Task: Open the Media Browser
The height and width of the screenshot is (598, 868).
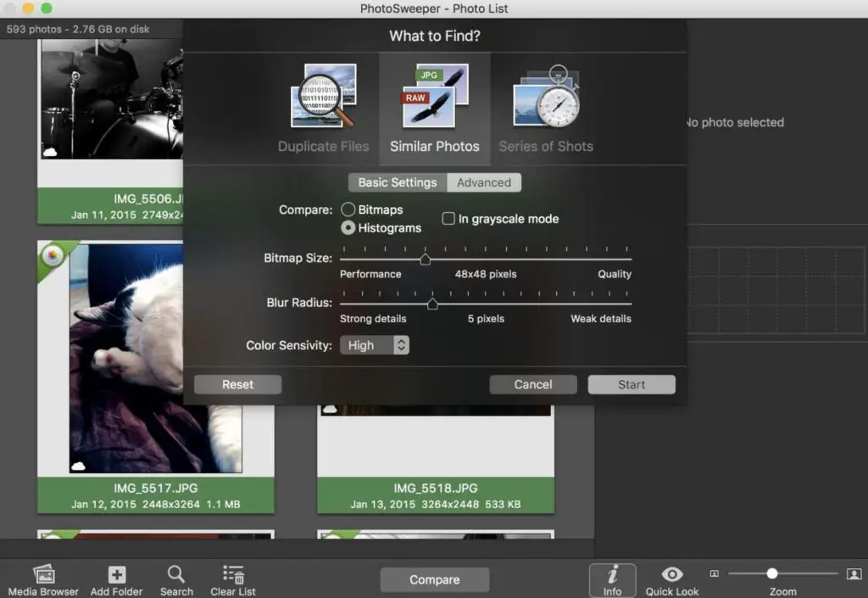Action: click(x=43, y=574)
